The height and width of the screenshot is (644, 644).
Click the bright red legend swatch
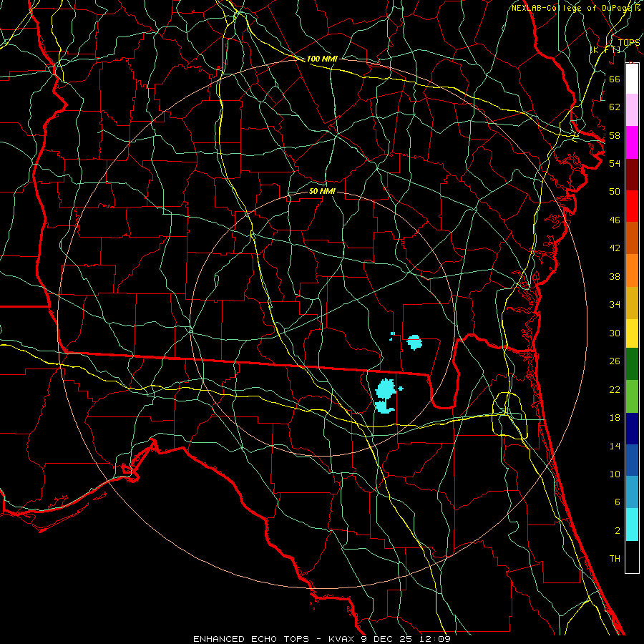point(632,206)
